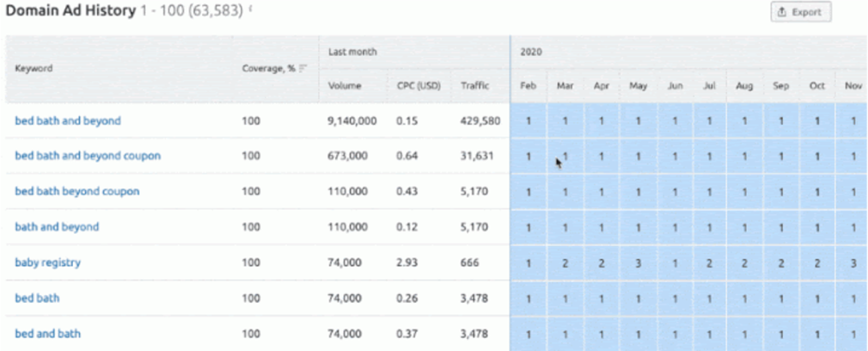Click 'bed bath and beyond coupon' Mar position cell
868x351 pixels.
coord(565,157)
